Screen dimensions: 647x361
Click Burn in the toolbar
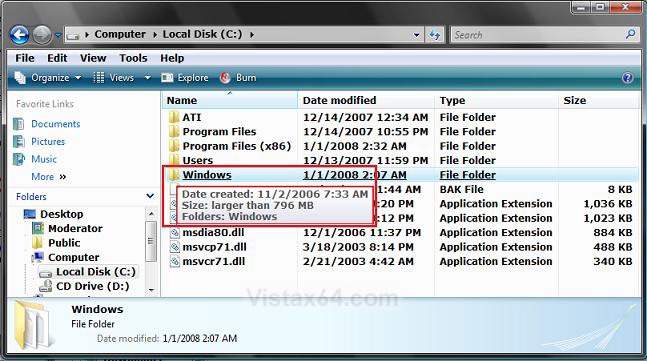[x=238, y=78]
